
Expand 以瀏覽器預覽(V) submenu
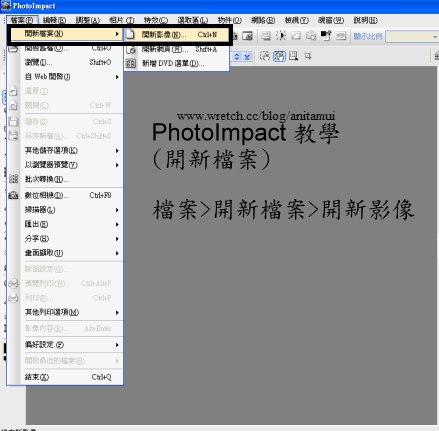(x=65, y=165)
